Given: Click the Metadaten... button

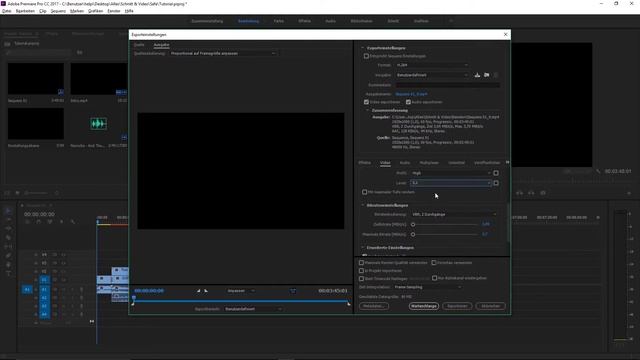Looking at the screenshot, I should tap(374, 306).
